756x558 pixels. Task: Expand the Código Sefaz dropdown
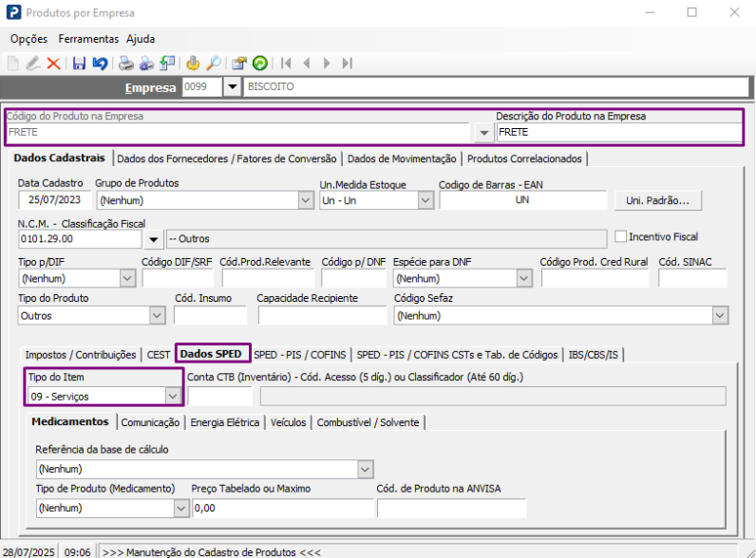720,316
